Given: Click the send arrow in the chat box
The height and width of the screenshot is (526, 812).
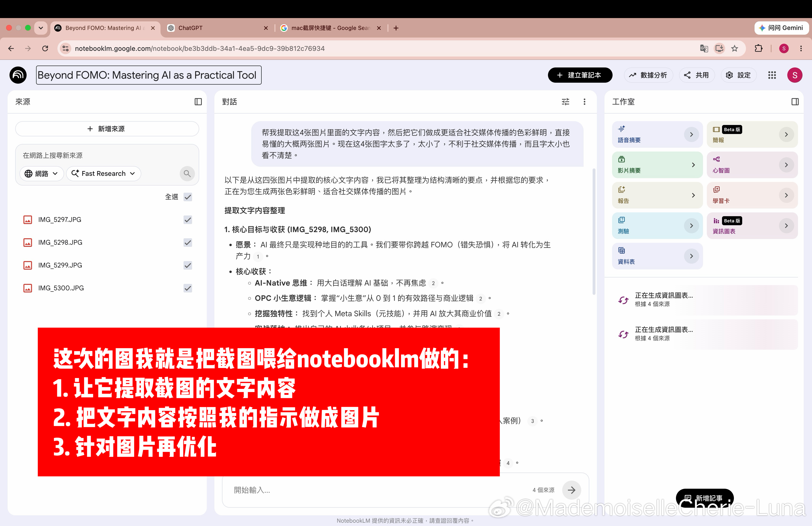Looking at the screenshot, I should tap(571, 490).
